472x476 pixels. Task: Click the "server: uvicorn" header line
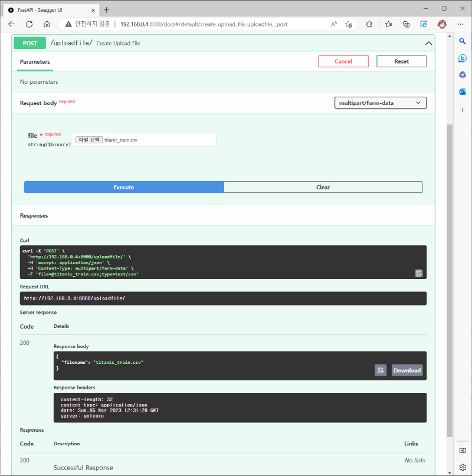click(82, 416)
